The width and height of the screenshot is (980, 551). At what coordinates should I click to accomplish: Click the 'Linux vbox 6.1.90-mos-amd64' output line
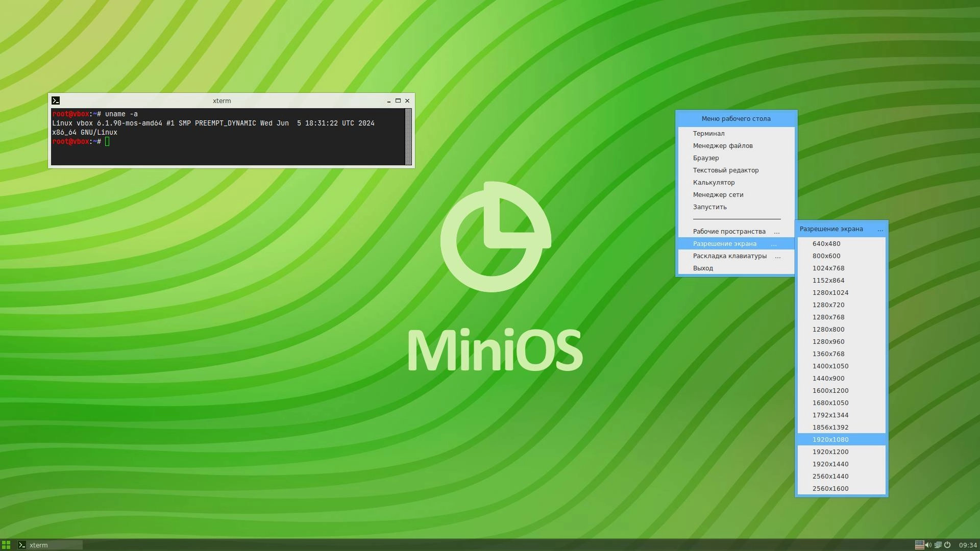pos(213,123)
